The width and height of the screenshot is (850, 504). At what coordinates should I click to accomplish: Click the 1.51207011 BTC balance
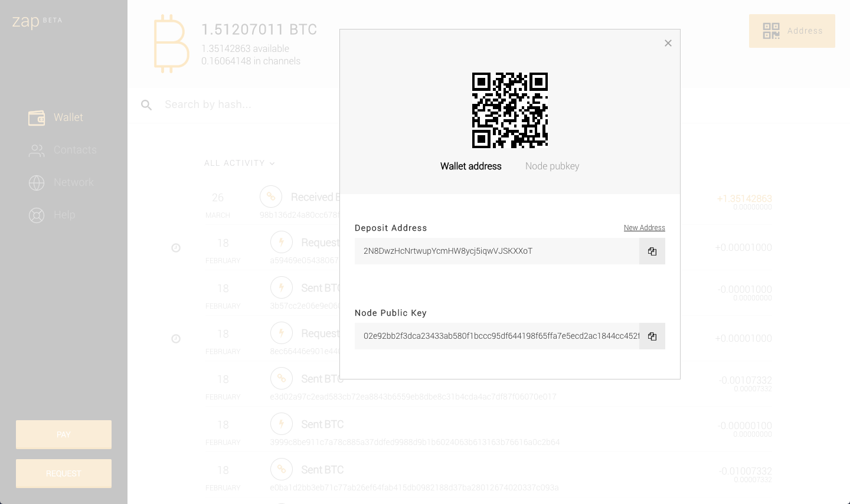[x=259, y=30]
